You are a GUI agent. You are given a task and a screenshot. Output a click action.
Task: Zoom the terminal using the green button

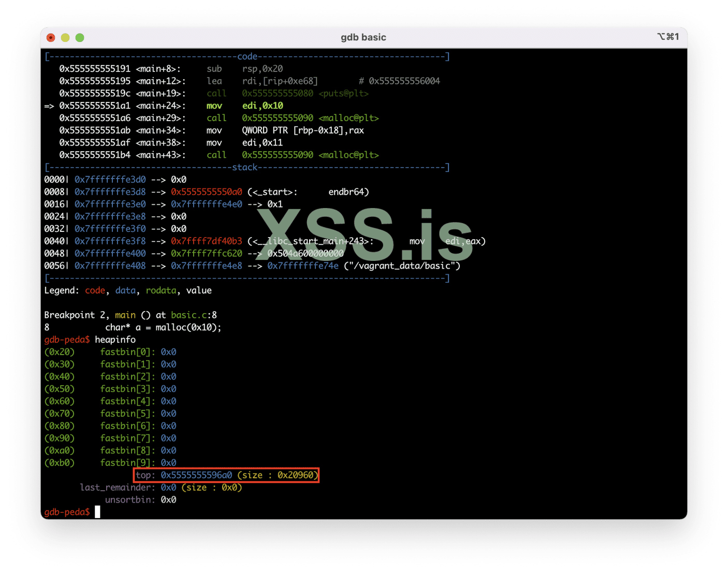(x=80, y=37)
